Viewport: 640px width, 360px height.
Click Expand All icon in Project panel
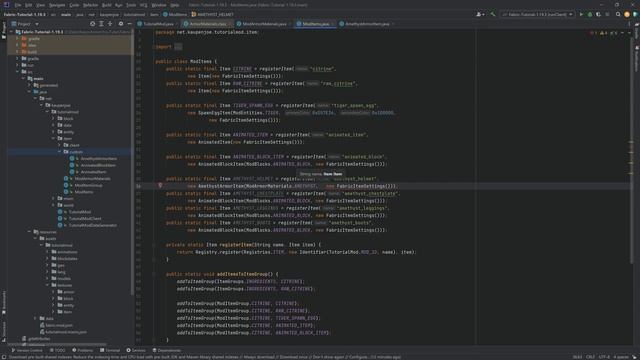coord(101,24)
